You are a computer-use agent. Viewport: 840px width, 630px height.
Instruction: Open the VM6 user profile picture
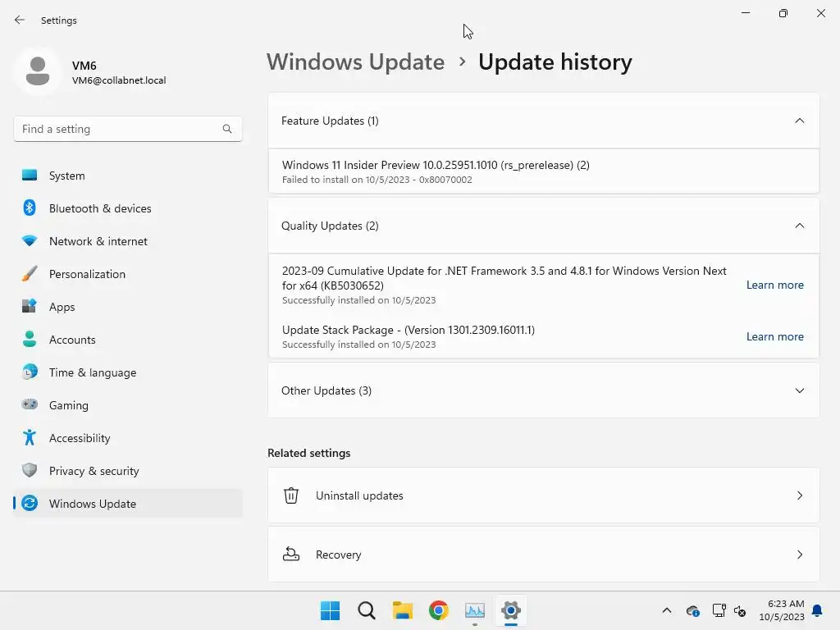[x=38, y=71]
